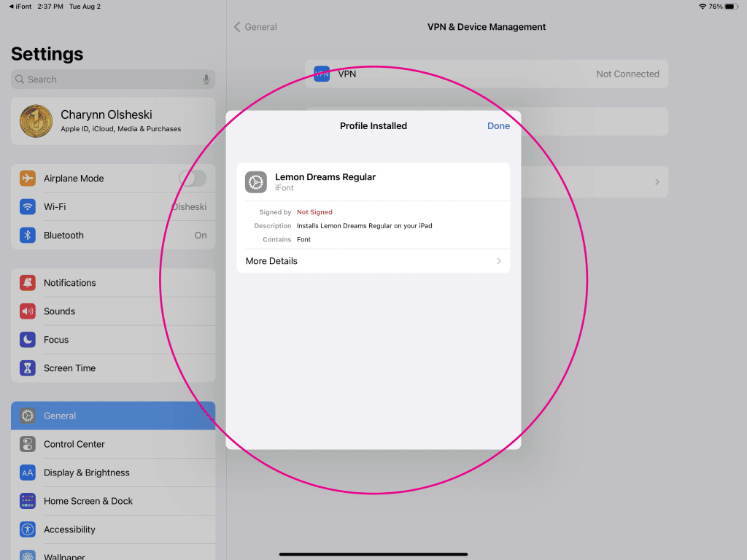Go back to General settings
Viewport: 747px width, 560px height.
(x=255, y=27)
